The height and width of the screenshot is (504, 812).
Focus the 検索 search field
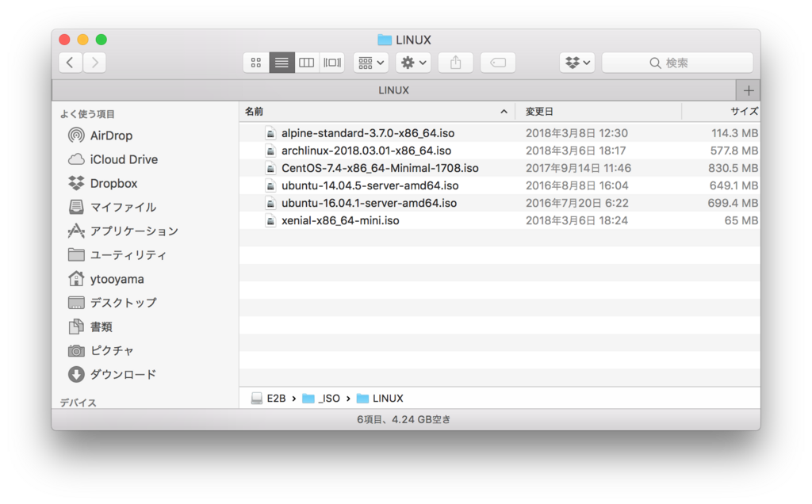tap(677, 63)
